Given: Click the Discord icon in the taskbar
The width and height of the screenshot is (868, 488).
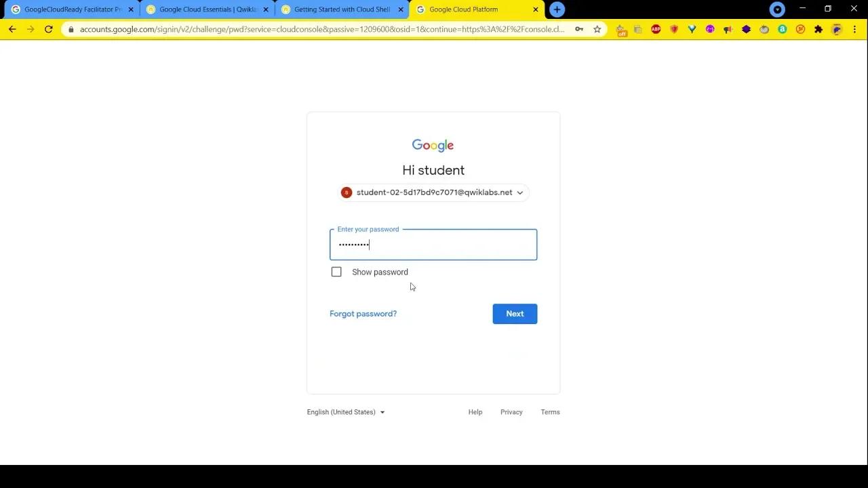Looking at the screenshot, I should pyautogui.click(x=777, y=9).
